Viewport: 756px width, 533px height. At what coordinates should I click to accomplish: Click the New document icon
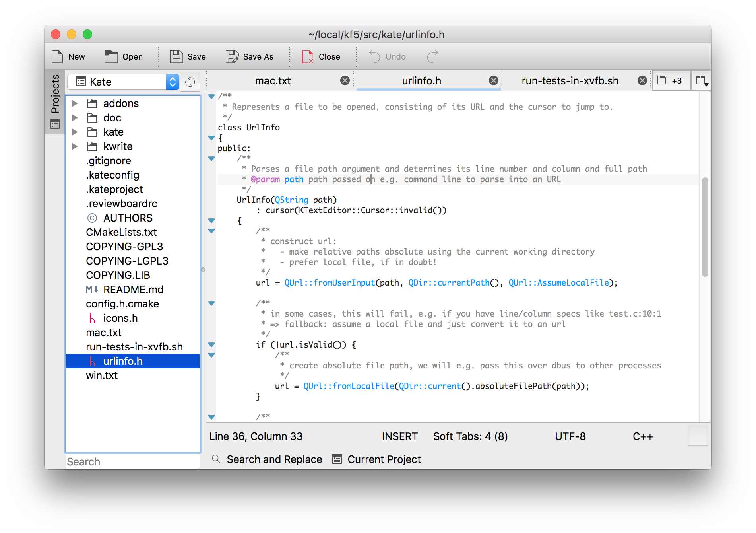point(58,57)
